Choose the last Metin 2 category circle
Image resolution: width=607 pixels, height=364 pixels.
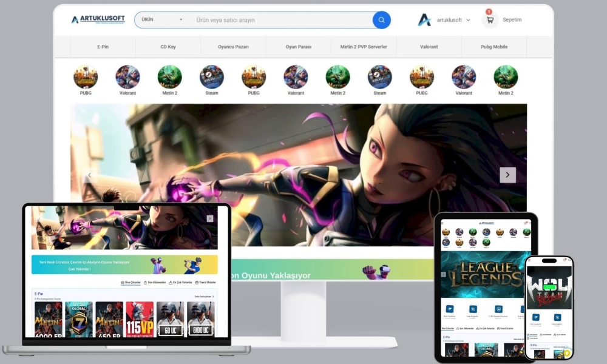(506, 77)
